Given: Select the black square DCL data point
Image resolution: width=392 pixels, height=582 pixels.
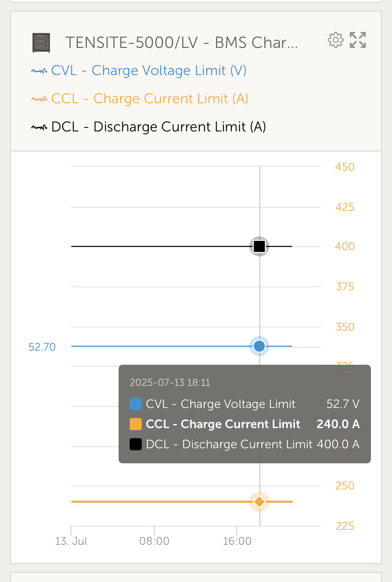Looking at the screenshot, I should click(x=259, y=246).
